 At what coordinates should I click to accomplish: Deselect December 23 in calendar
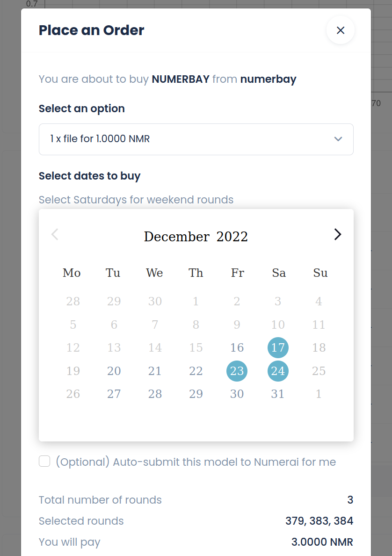point(237,371)
